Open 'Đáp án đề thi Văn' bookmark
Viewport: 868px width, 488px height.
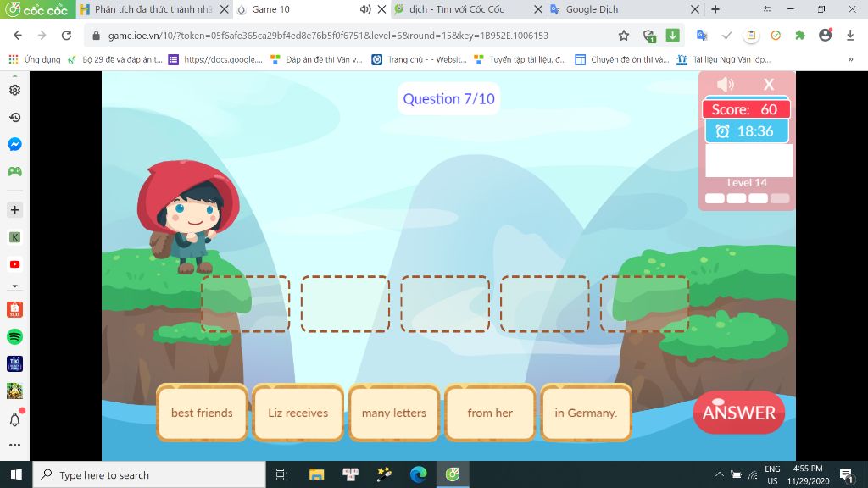pyautogui.click(x=316, y=59)
